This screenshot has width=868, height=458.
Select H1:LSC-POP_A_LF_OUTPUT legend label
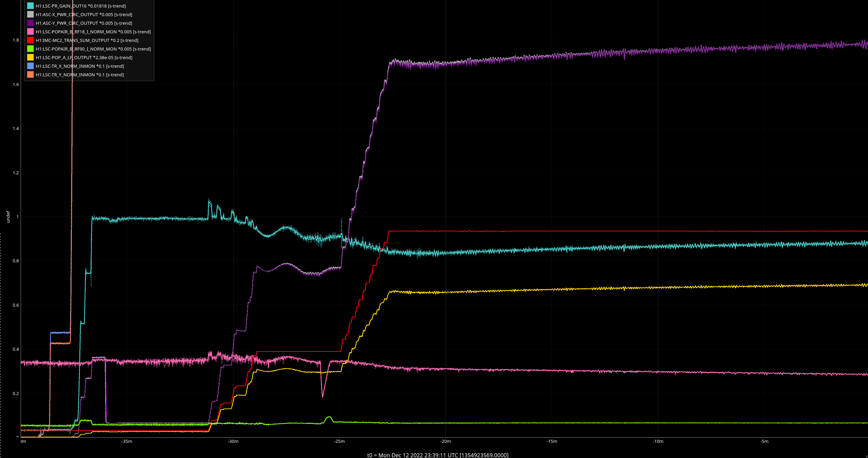coord(84,57)
